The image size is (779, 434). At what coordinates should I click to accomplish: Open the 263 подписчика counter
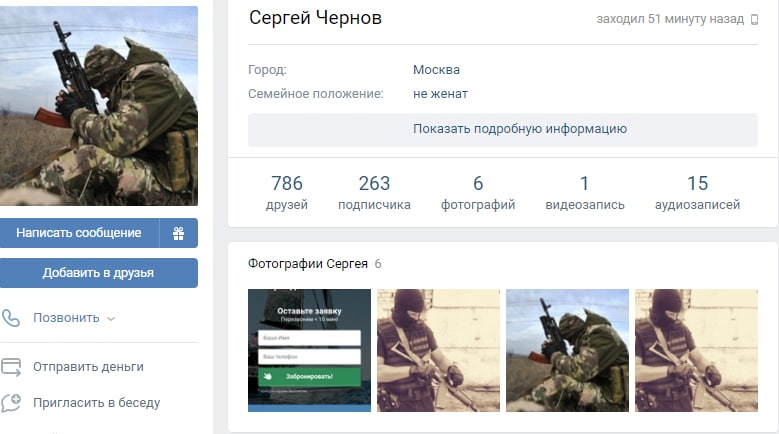[x=374, y=193]
